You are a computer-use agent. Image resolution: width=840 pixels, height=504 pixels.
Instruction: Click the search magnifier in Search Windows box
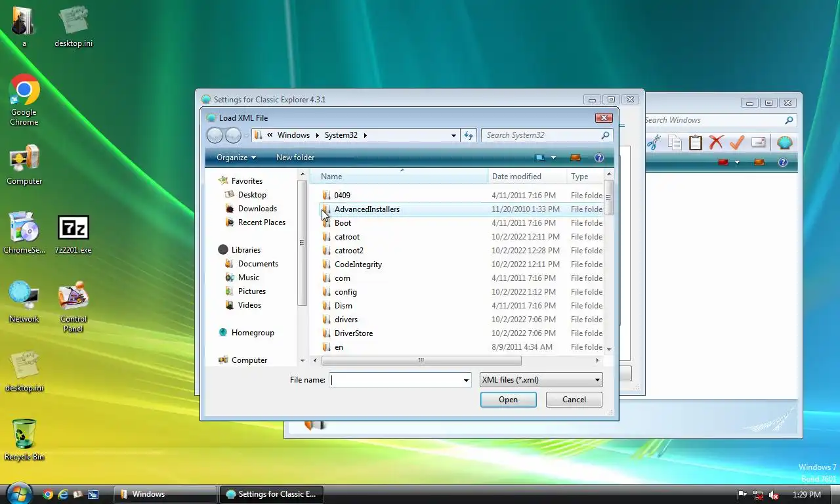click(789, 120)
